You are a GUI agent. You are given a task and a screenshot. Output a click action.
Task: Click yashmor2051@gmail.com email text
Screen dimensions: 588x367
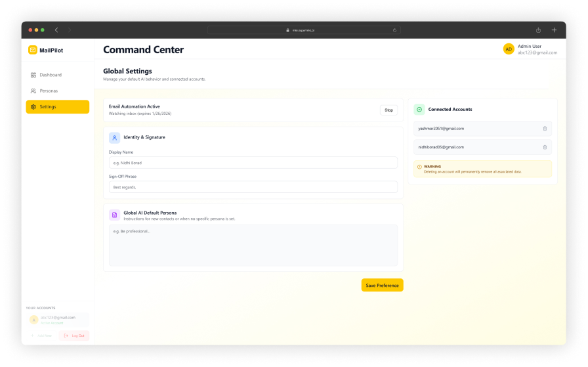click(x=441, y=129)
